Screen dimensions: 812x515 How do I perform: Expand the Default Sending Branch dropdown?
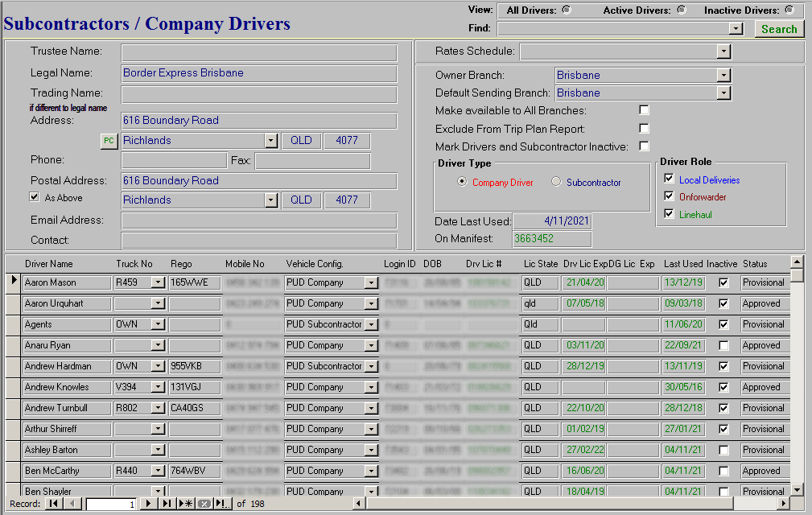point(723,93)
